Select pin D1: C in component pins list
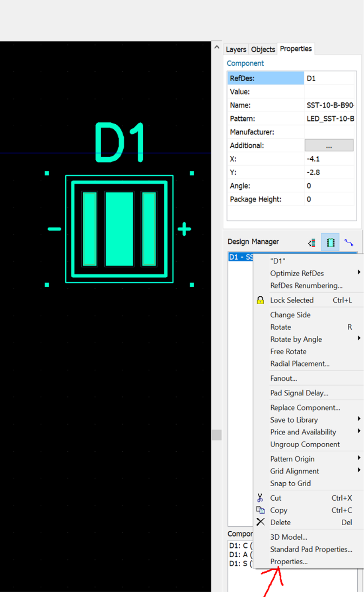 [241, 546]
